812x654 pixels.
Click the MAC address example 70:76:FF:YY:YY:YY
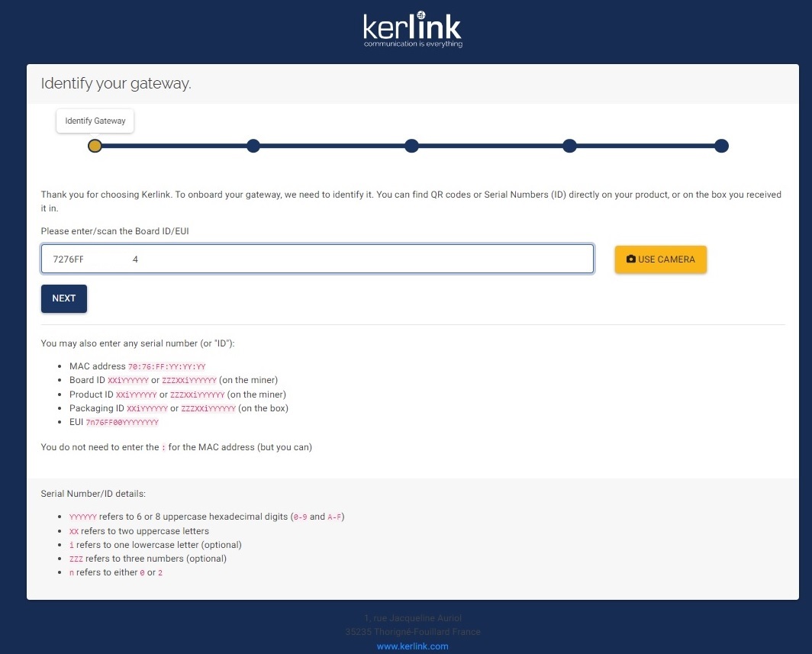[166, 367]
